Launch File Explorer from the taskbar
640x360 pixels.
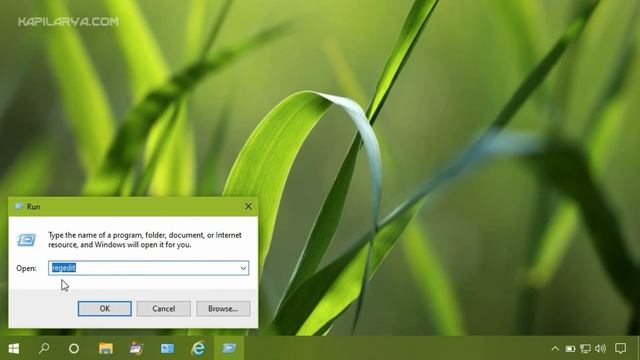(106, 349)
